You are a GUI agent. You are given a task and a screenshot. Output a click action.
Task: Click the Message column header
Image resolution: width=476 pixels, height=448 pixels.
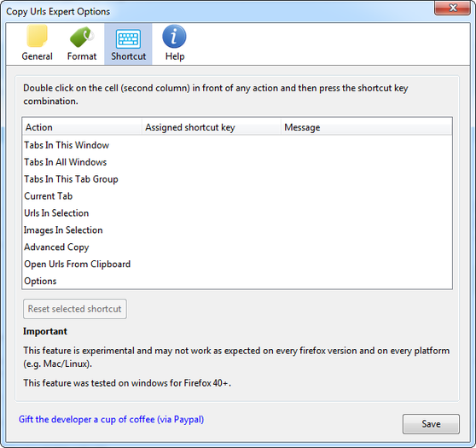367,127
